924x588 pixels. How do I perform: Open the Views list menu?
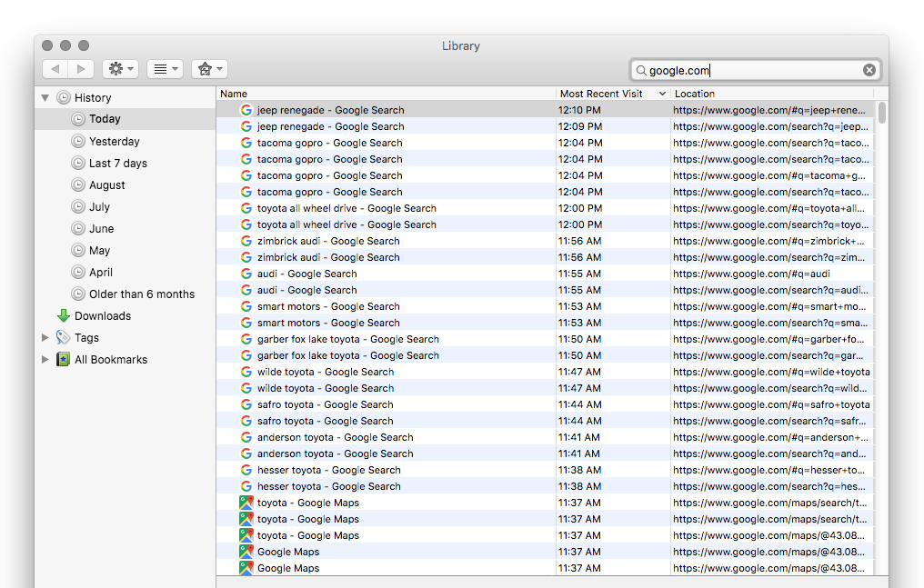(165, 69)
